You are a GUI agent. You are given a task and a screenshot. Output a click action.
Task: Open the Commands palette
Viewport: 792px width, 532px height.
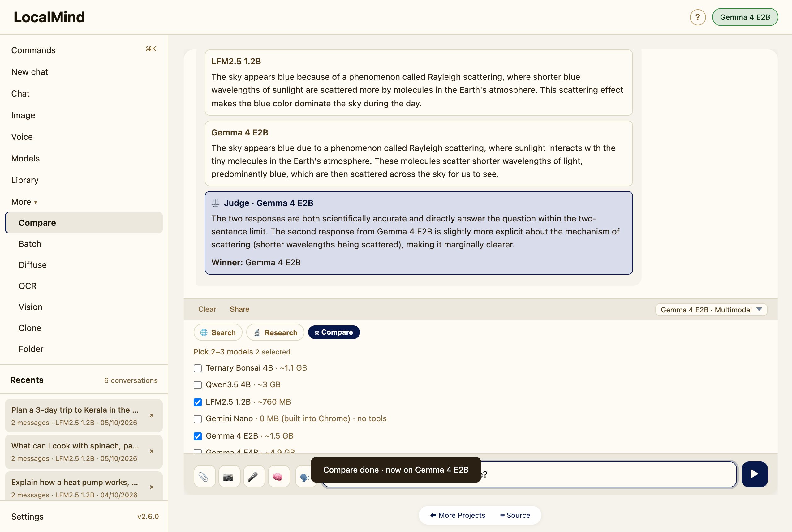point(84,50)
